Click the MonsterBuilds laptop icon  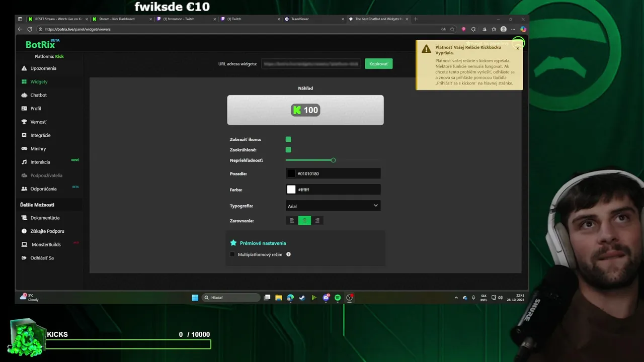[24, 244]
